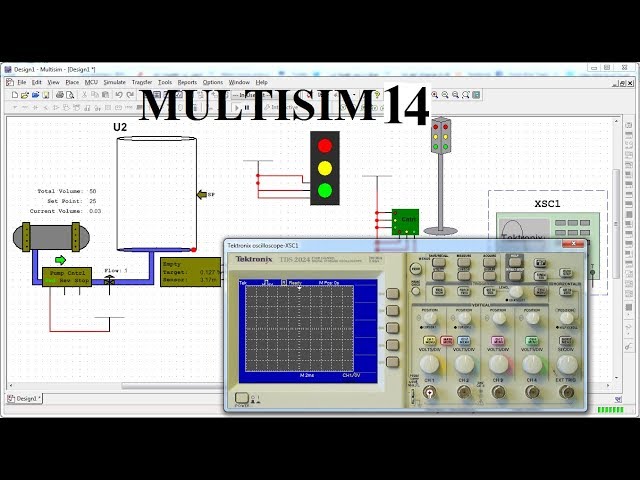Click the Zoom out magnifier icon
The height and width of the screenshot is (480, 640).
(x=445, y=95)
